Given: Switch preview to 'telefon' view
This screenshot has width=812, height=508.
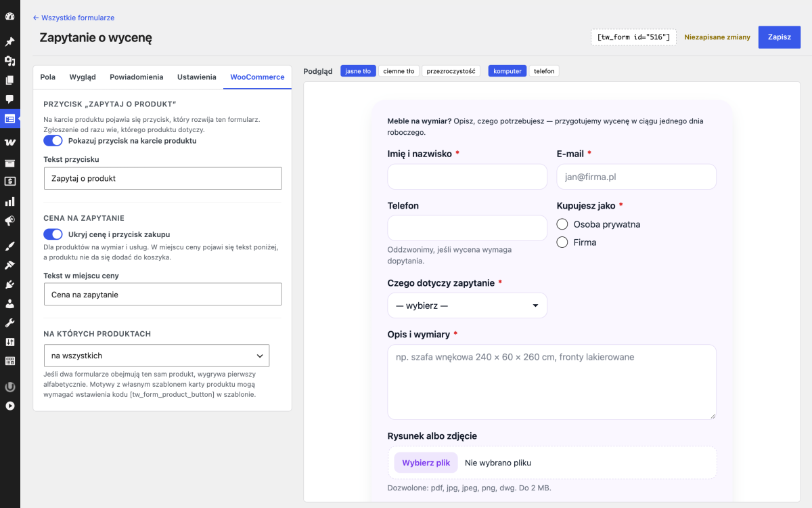Looking at the screenshot, I should coord(544,71).
